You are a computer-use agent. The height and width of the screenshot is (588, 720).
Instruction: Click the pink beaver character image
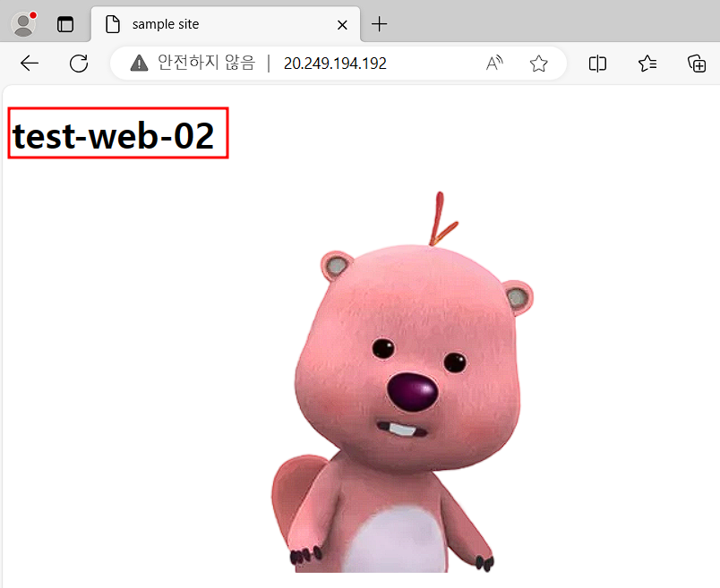(402, 382)
